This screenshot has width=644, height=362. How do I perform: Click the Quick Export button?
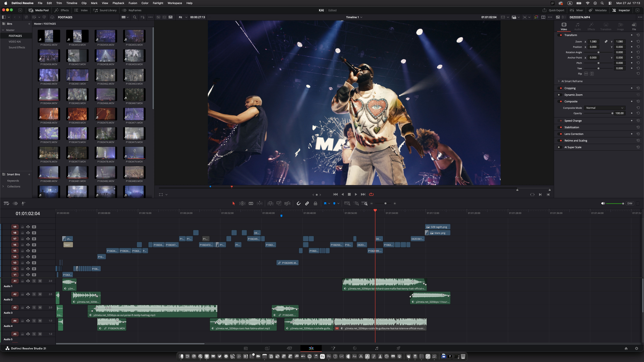553,10
